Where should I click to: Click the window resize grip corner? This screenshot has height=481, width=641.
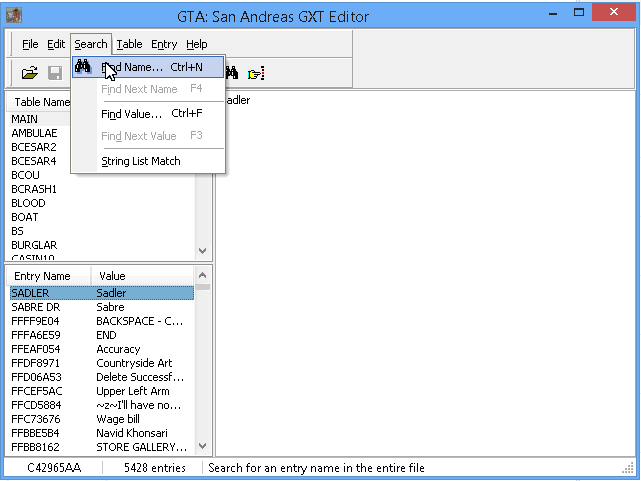(628, 468)
